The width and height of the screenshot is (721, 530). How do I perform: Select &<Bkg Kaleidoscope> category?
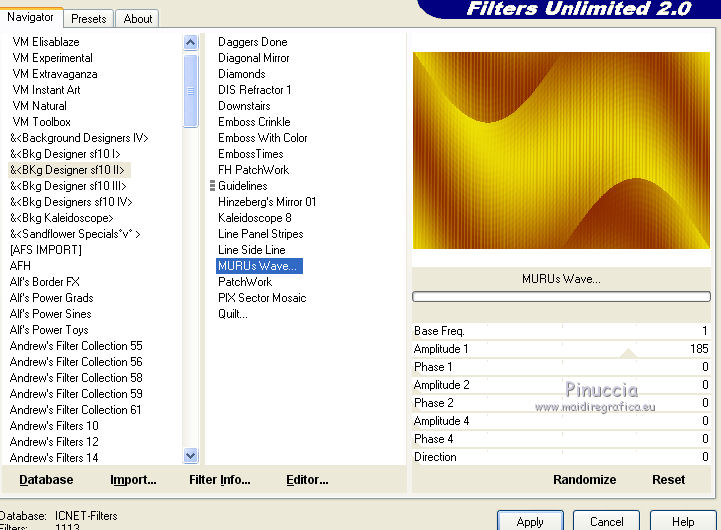point(62,218)
